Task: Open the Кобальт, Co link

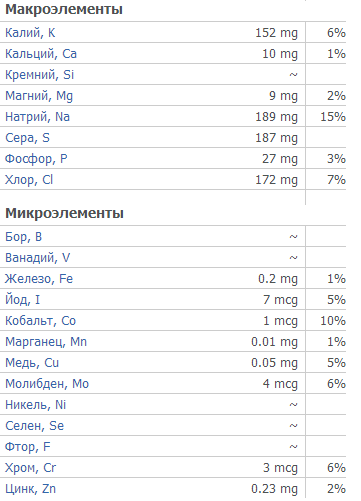Action: 40,321
